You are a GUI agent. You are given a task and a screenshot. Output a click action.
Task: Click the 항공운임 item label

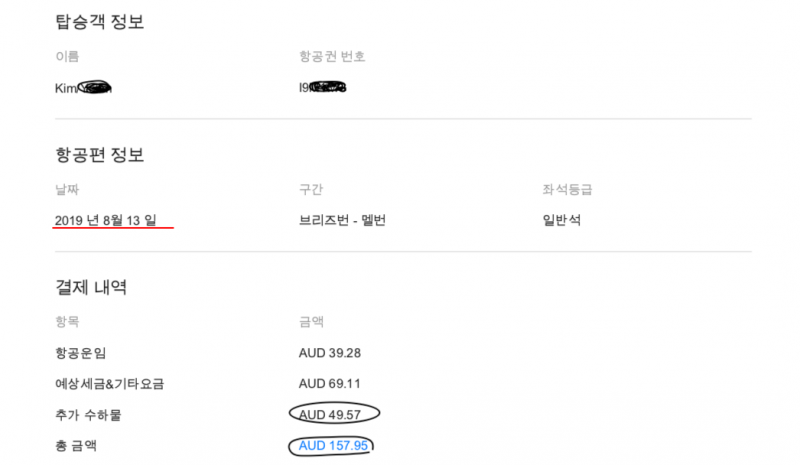[81, 353]
